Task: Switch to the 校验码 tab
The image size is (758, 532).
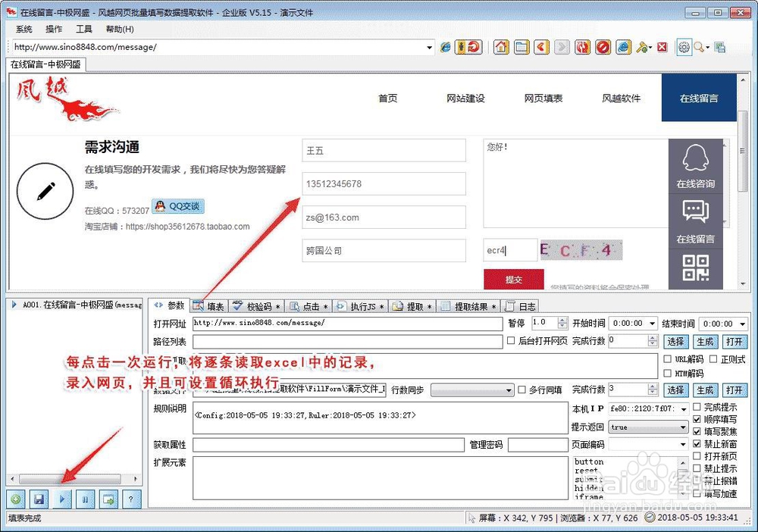Action: tap(256, 306)
